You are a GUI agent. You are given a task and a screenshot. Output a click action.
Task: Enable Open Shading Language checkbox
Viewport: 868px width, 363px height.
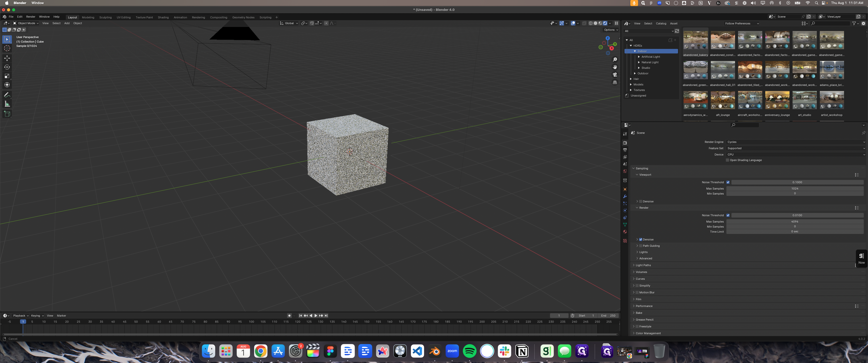click(x=727, y=160)
